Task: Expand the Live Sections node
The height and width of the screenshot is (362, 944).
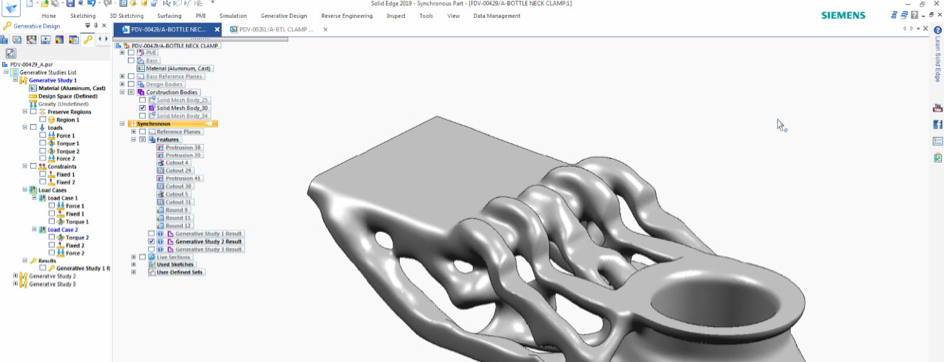Action: (x=133, y=257)
